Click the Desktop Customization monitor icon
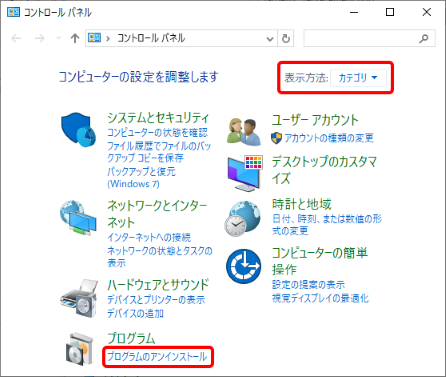 pos(245,173)
